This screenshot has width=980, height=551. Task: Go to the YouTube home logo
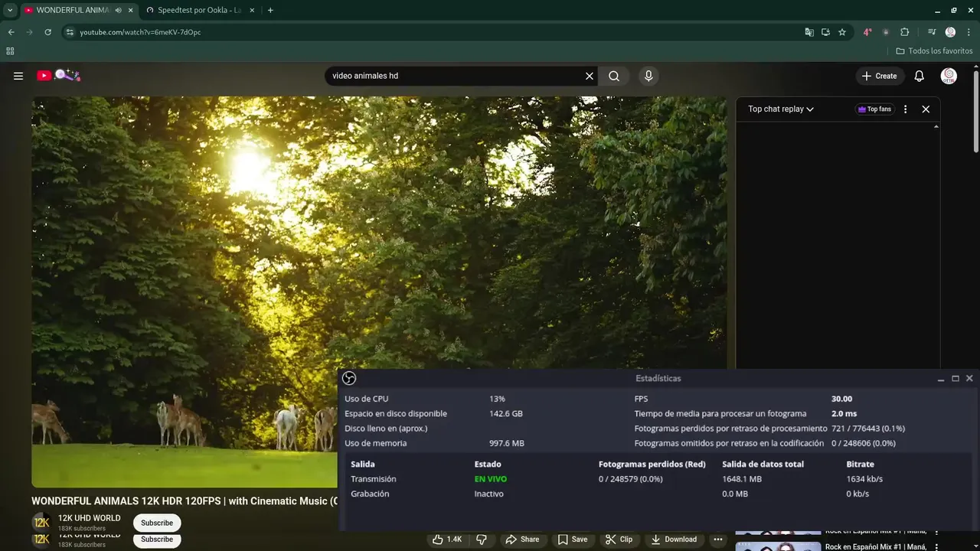pos(59,75)
